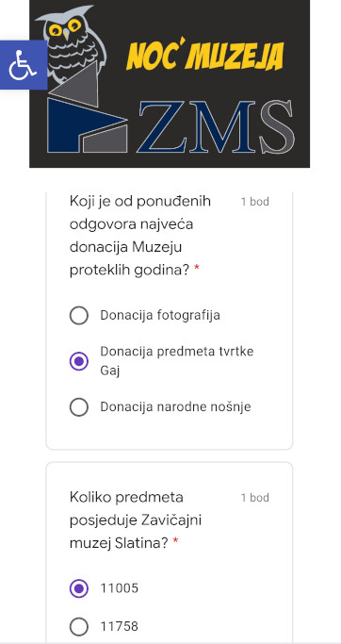Choose the Donacija narodne nošnje radio circle
The height and width of the screenshot is (644, 341).
point(79,407)
